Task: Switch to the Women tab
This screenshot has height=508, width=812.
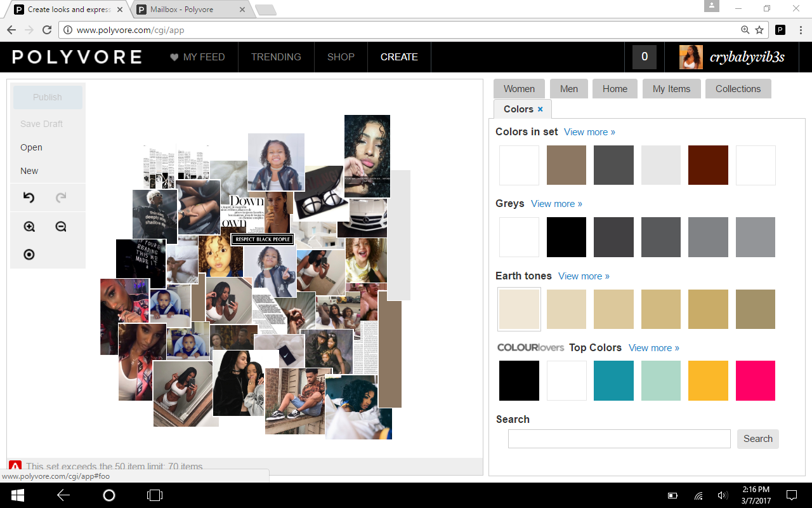Action: pos(519,89)
